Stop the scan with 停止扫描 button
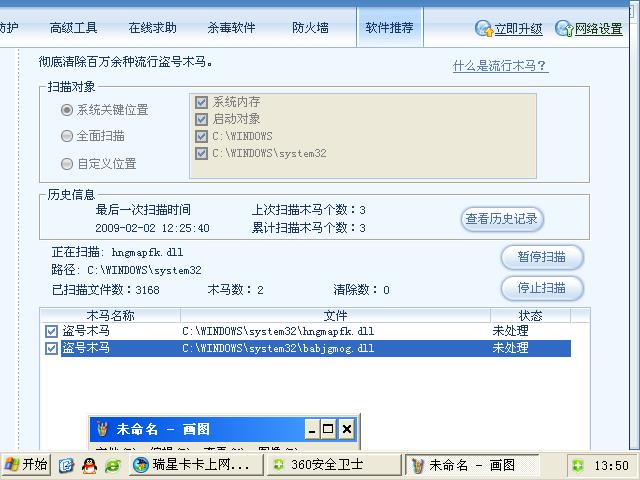 (x=542, y=288)
